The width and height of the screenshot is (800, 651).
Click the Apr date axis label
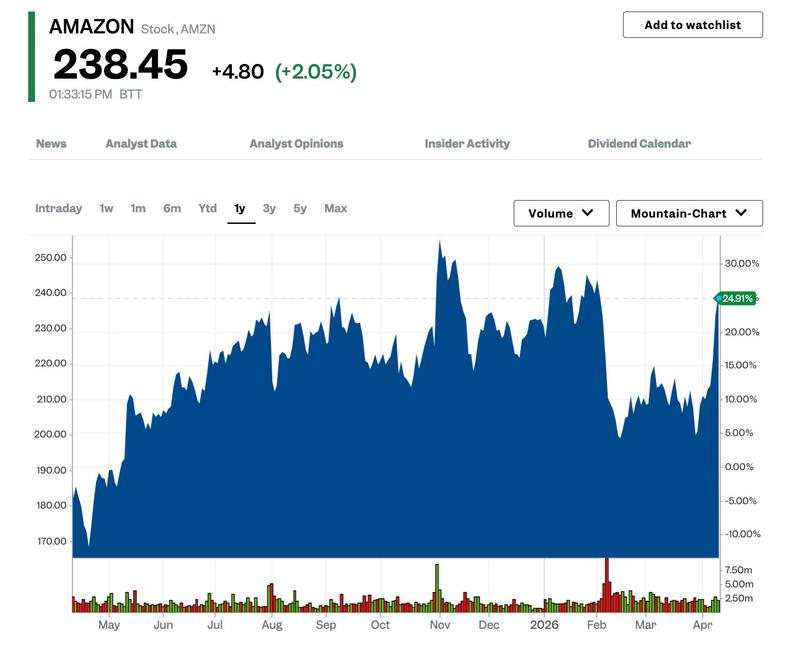(703, 625)
